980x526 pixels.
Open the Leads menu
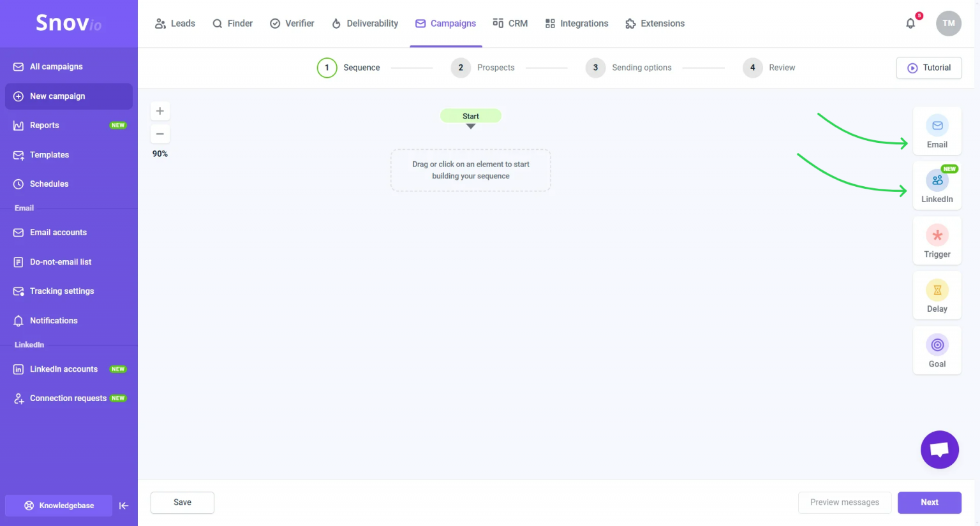(175, 24)
